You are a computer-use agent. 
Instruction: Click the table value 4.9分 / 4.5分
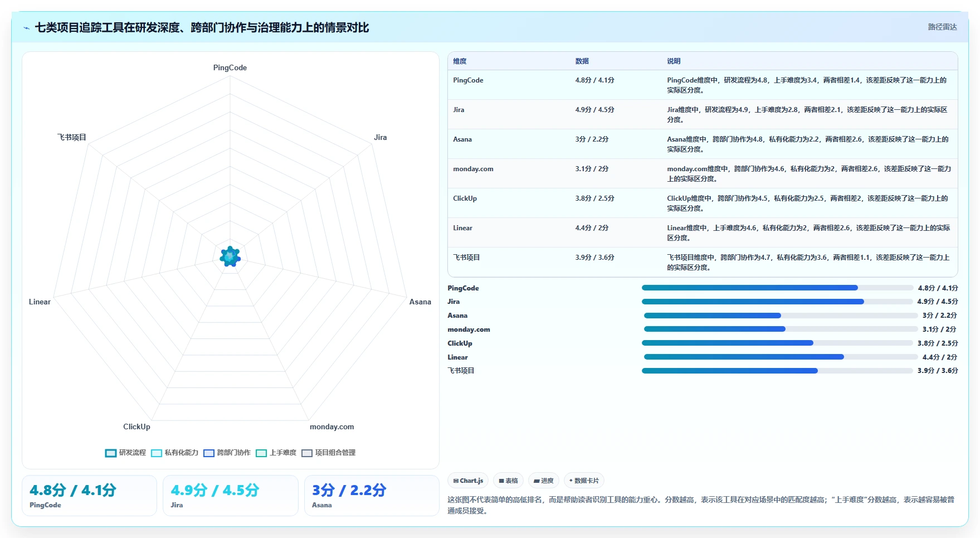click(x=594, y=110)
